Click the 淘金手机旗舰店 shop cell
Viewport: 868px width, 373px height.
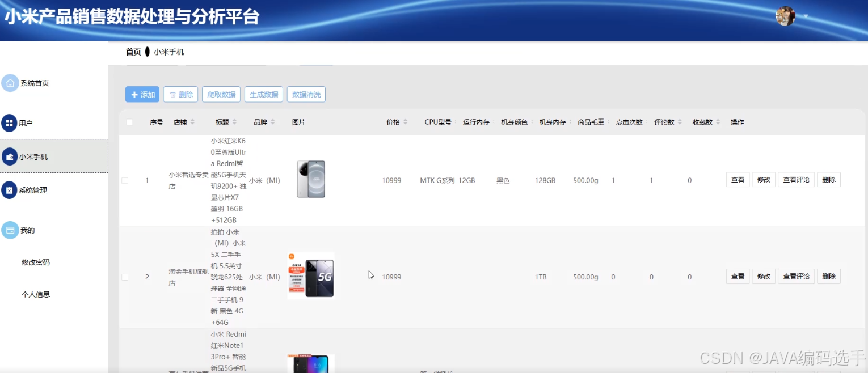[188, 277]
